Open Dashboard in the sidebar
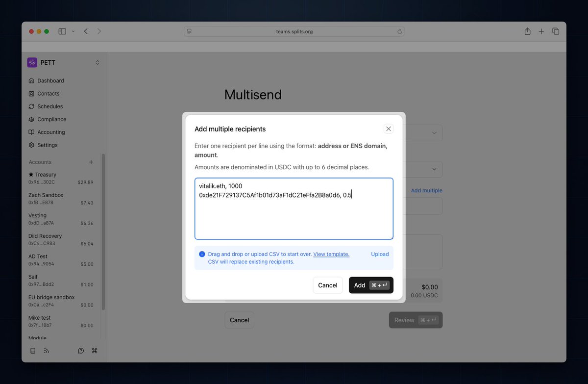 tap(50, 80)
